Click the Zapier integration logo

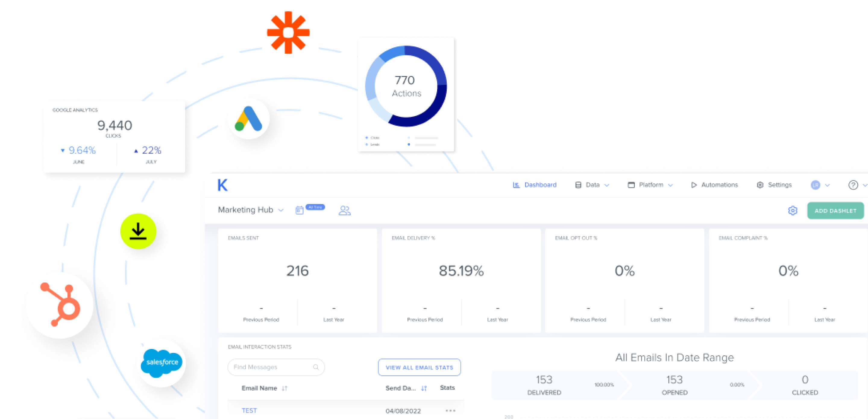coord(288,33)
